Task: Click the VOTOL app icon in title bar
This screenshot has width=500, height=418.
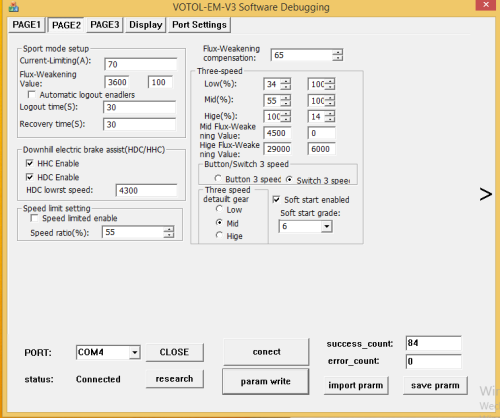Action: click(13, 7)
